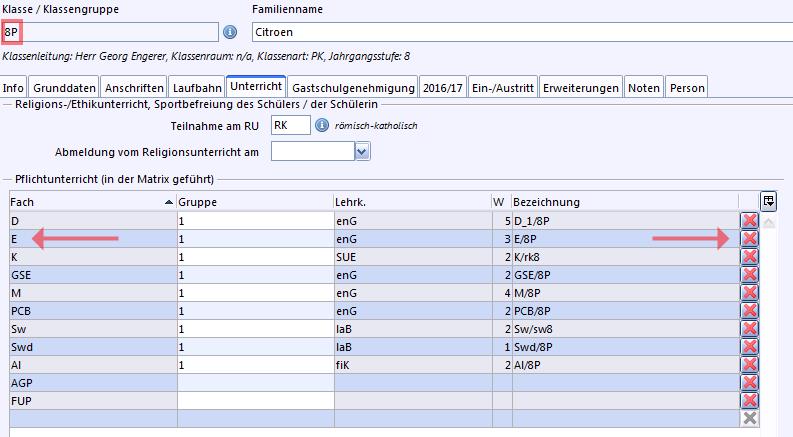Select Lehrk. cell SUE
Viewport: 793px width, 437px height.
coord(413,256)
